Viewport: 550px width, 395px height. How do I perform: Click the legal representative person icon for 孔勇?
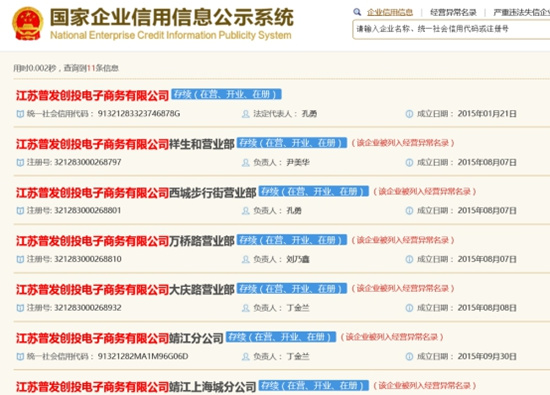coord(246,114)
